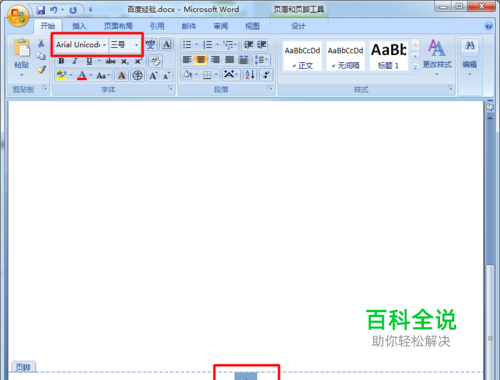Viewport: 500px width, 380px height.
Task: Decrease the paragraph indent
Action: coord(248,44)
